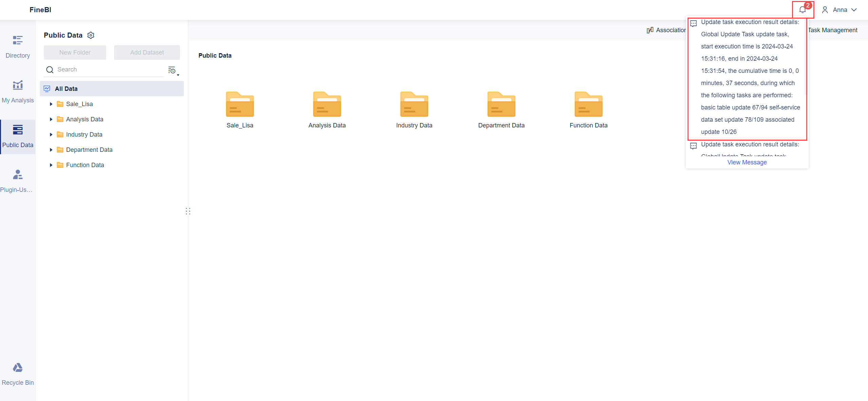Select the Public Data sidebar tab
Image resolution: width=868 pixels, height=401 pixels.
click(18, 136)
